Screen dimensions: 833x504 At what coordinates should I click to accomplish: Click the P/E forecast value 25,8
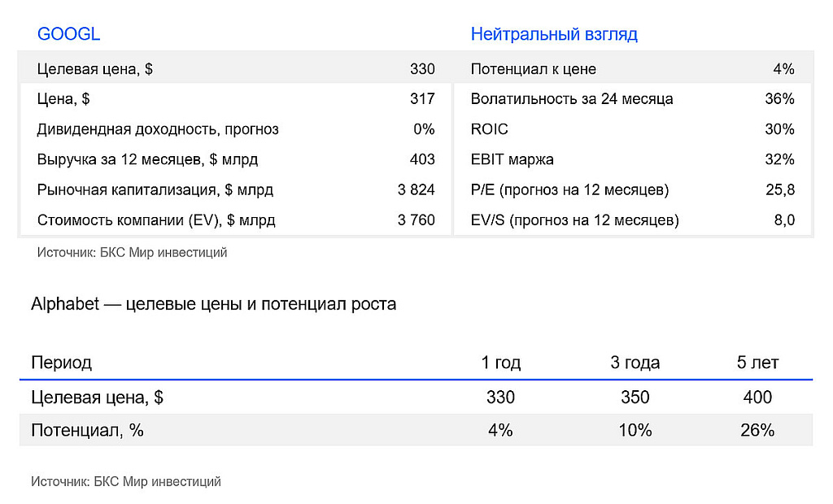[780, 190]
